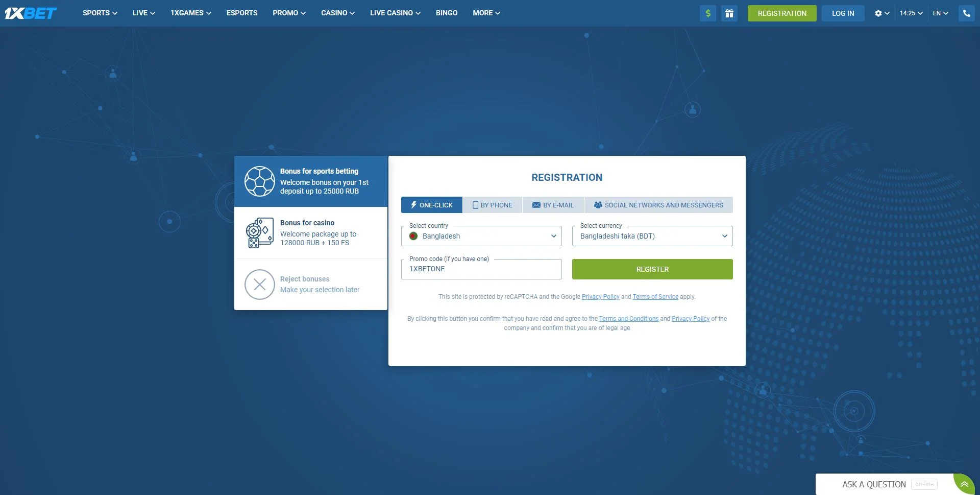Switch to Social Networks and Messengers tab
Image resolution: width=980 pixels, height=495 pixels.
[x=658, y=205]
